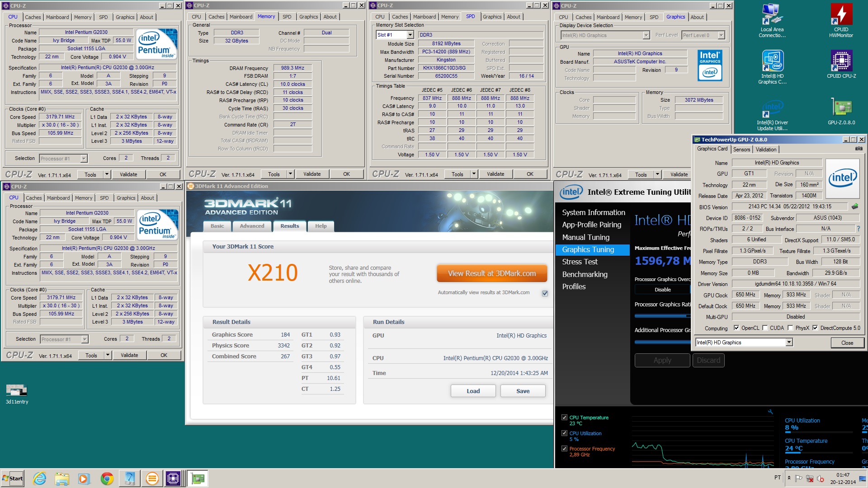Viewport: 868px width, 488px height.
Task: Open Google Chrome from the taskbar
Action: tap(107, 478)
